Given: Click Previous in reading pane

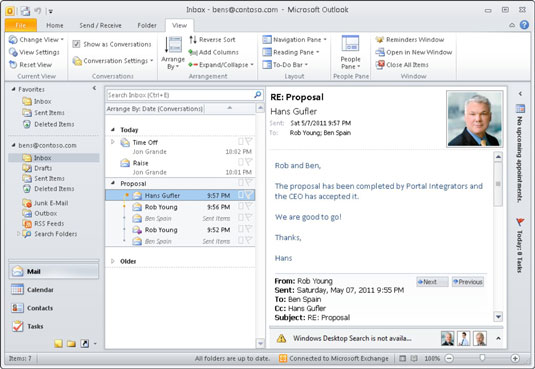Looking at the screenshot, I should 468,282.
